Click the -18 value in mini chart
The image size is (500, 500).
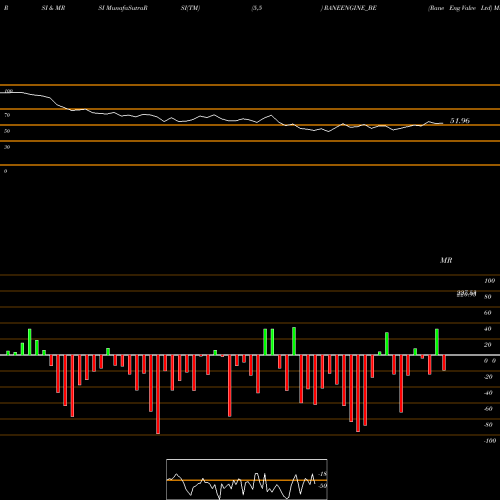point(323,474)
